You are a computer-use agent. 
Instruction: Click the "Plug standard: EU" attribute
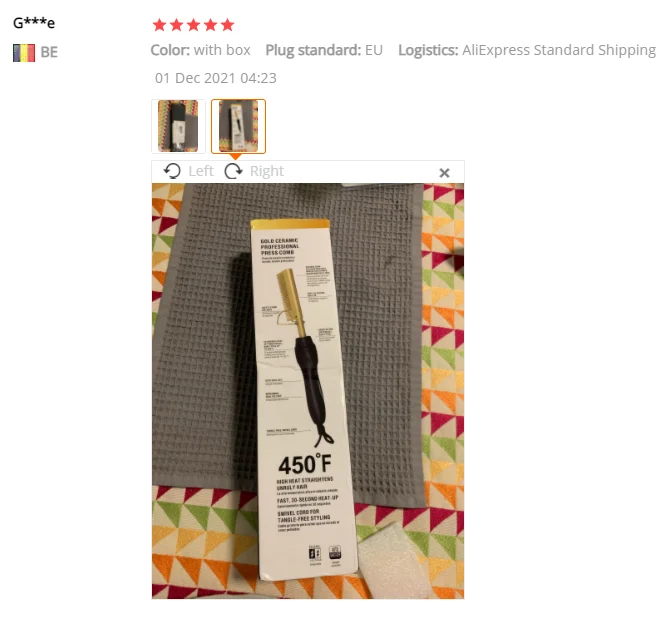(324, 50)
